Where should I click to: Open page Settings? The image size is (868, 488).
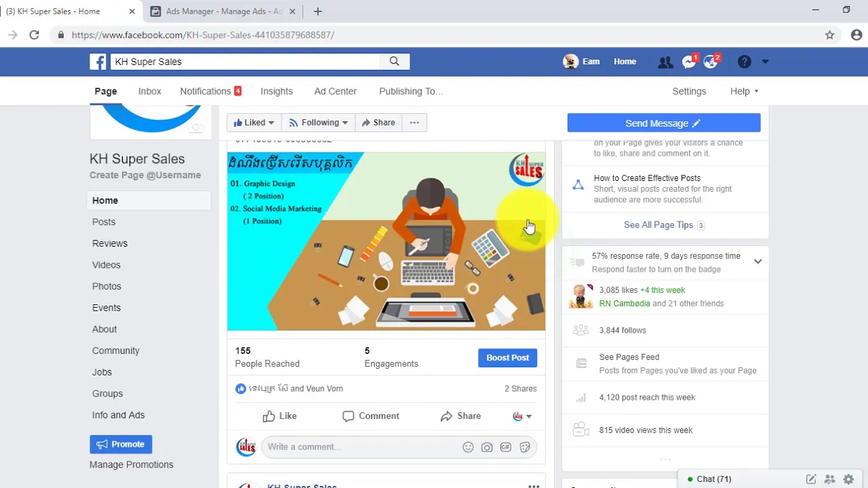[689, 91]
